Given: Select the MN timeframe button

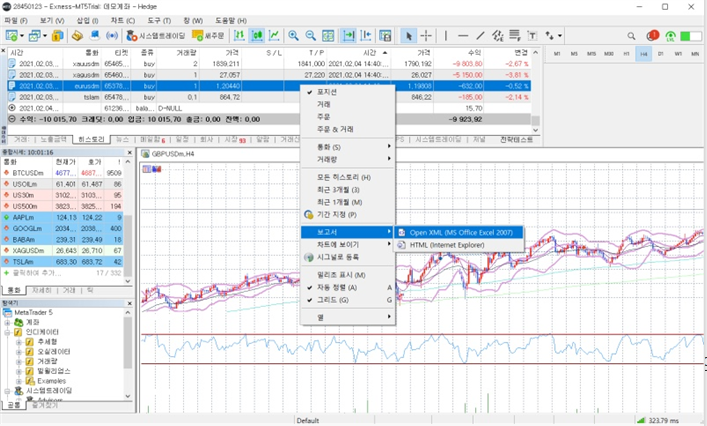Looking at the screenshot, I should pyautogui.click(x=695, y=54).
